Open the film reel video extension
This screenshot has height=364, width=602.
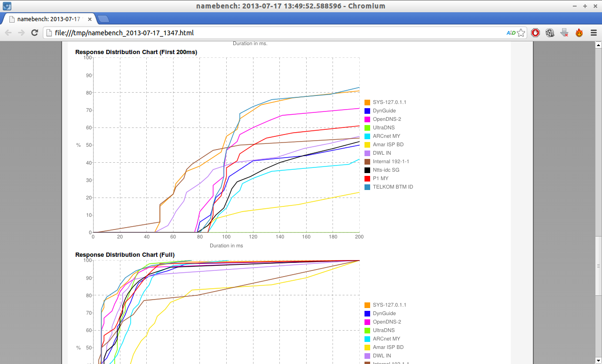point(550,33)
